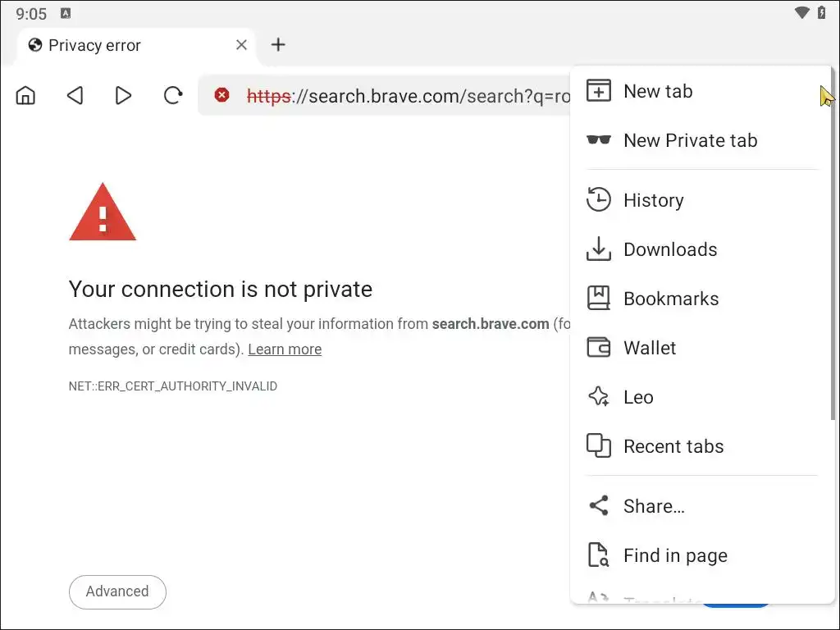Go to the home page icon

[x=25, y=96]
